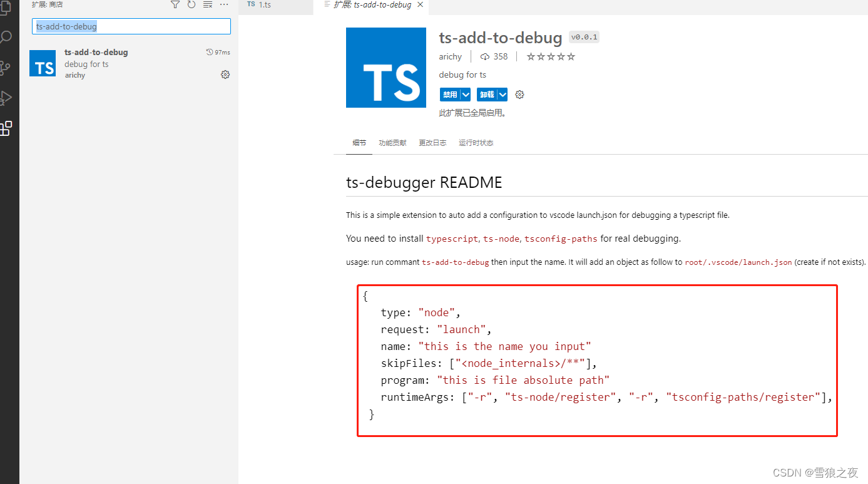Screen dimensions: 868x484
Task: Open more actions menu in extensions panel
Action: pyautogui.click(x=223, y=4)
